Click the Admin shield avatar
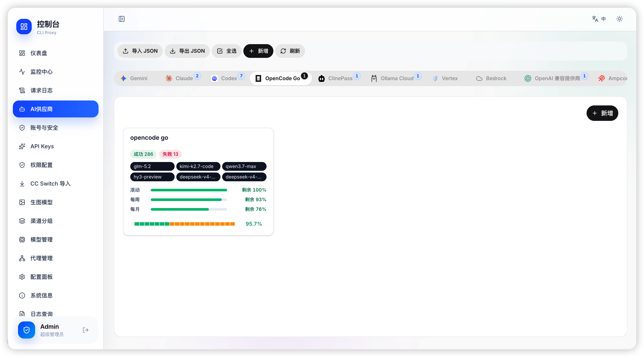This screenshot has width=644, height=357. 27,330
